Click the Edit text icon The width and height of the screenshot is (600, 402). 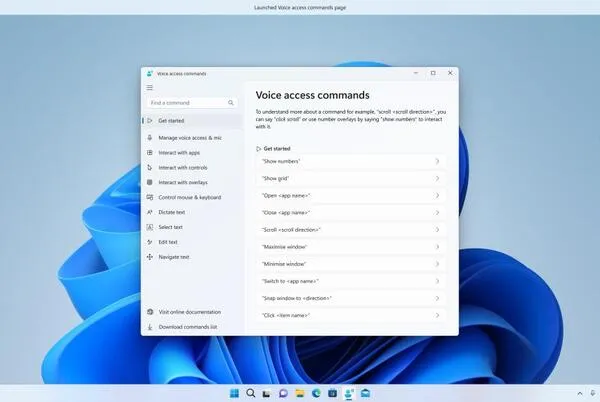click(x=150, y=242)
